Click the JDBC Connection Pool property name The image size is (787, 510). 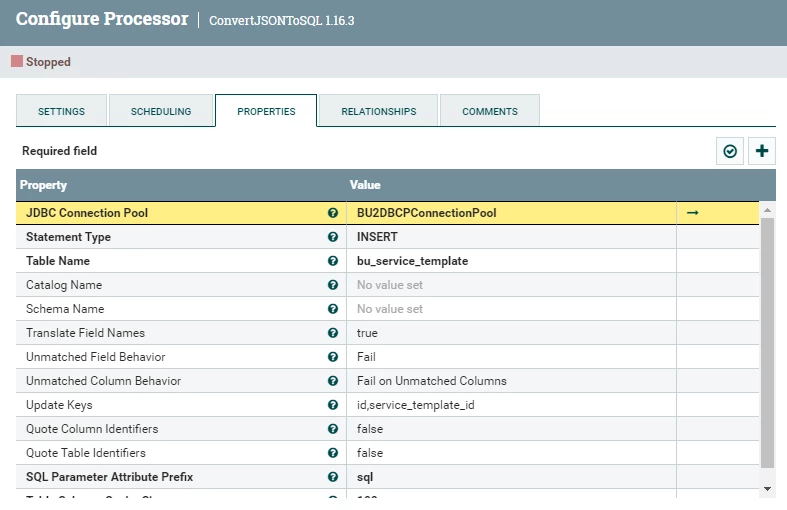click(87, 213)
